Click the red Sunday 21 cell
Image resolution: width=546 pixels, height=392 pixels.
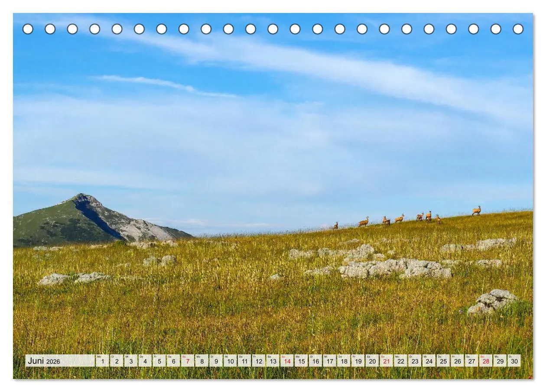[x=387, y=361]
